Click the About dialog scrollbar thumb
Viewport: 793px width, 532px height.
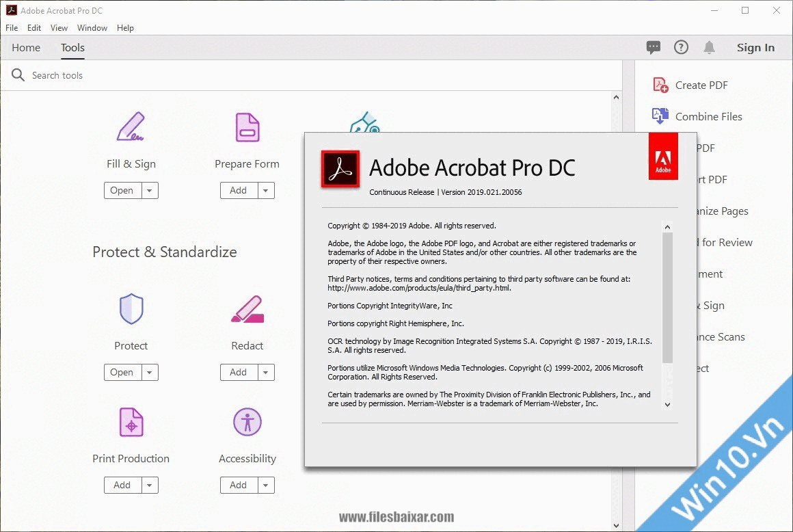click(x=668, y=298)
